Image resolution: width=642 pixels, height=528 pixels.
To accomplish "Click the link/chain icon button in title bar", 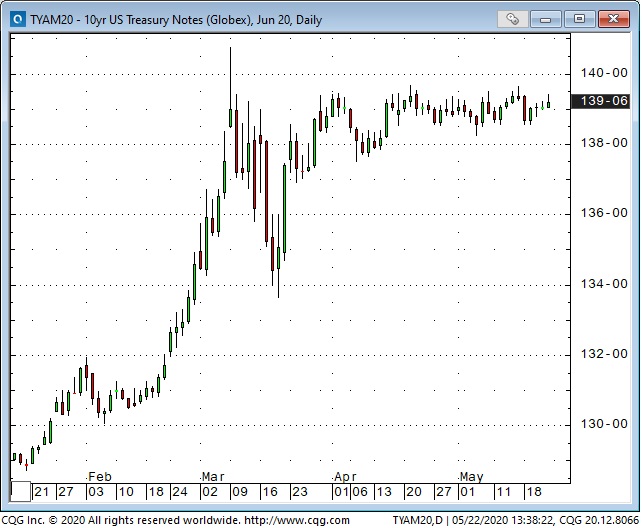I will (x=512, y=19).
